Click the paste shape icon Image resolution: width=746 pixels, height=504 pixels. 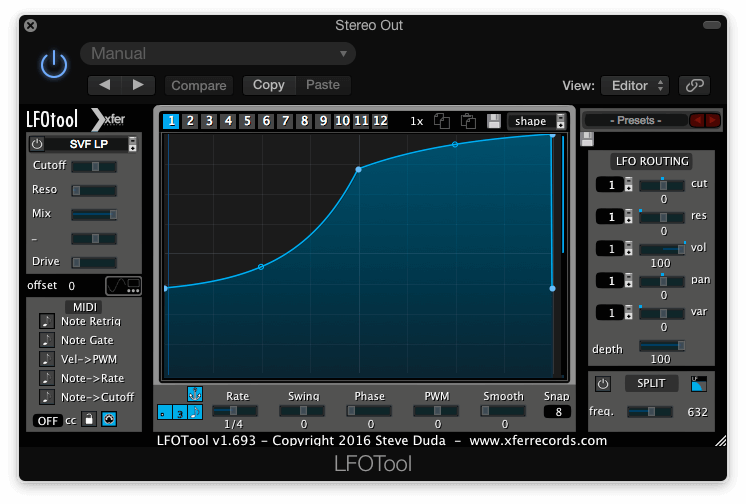(x=469, y=121)
